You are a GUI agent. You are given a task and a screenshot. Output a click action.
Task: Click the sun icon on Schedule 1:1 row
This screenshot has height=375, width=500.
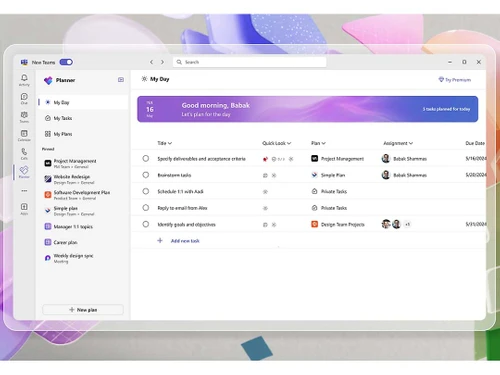(265, 192)
